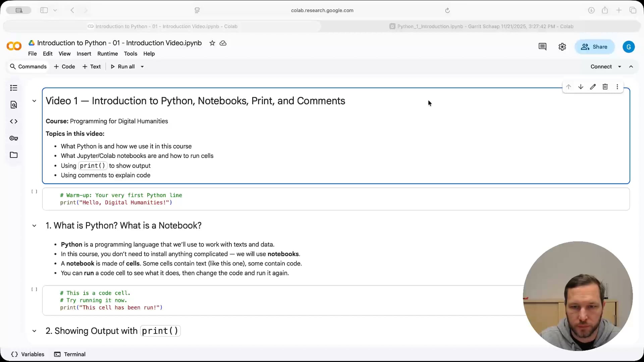Move the selected cell up
This screenshot has height=362, width=644.
click(x=569, y=87)
